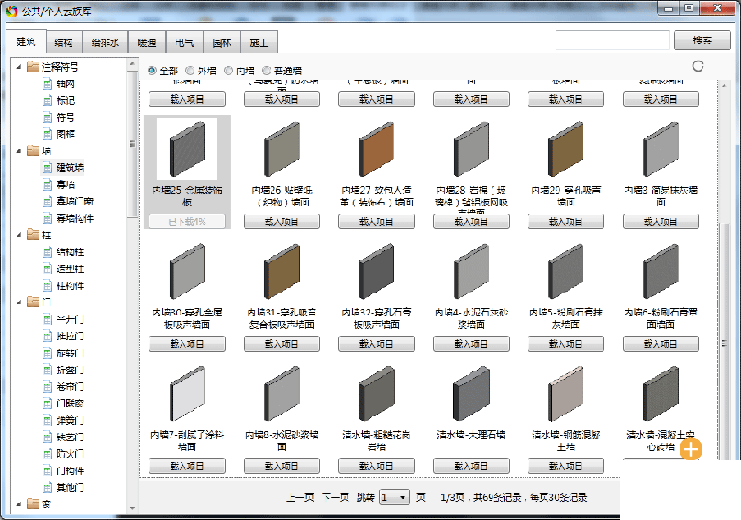Click the orange plus floating icon
This screenshot has width=741, height=520.
pyautogui.click(x=691, y=449)
